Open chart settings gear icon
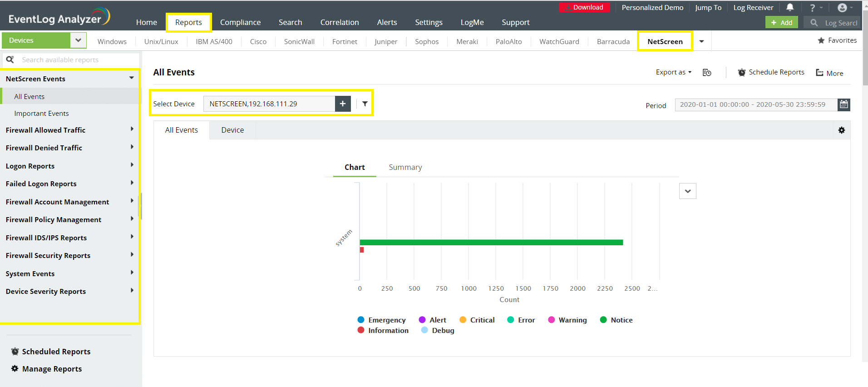 [x=842, y=130]
